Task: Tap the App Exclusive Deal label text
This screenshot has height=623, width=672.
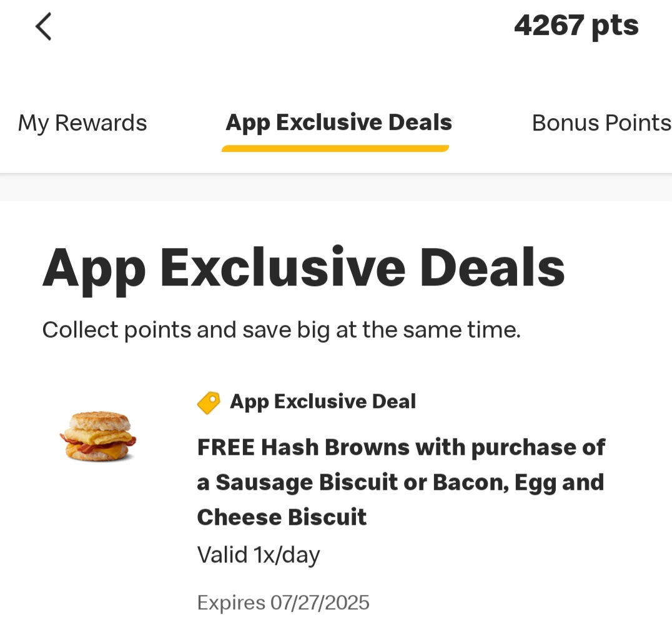Action: coord(323,402)
